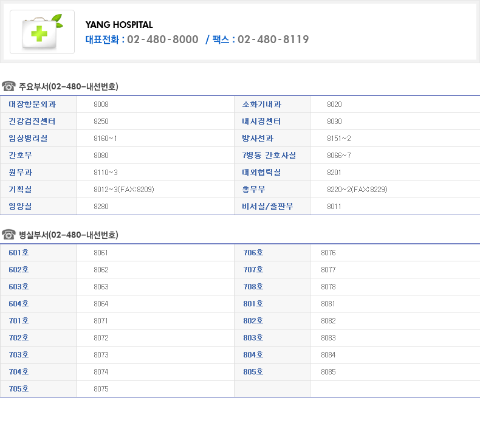Click the fax number 02-480-8119
This screenshot has width=480, height=448.
tap(273, 40)
